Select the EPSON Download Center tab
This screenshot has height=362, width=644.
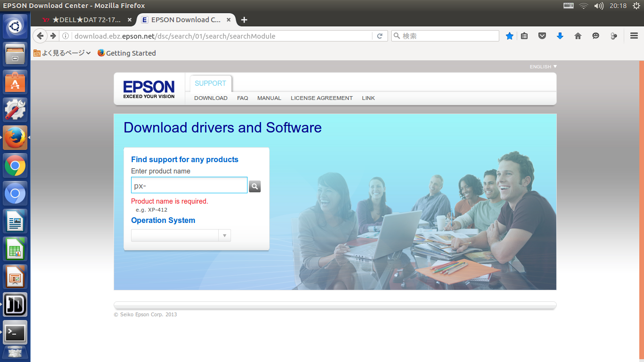tap(182, 20)
